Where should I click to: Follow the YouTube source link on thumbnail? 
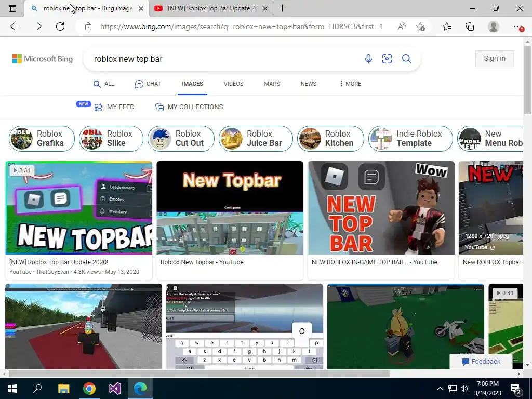[x=480, y=247]
